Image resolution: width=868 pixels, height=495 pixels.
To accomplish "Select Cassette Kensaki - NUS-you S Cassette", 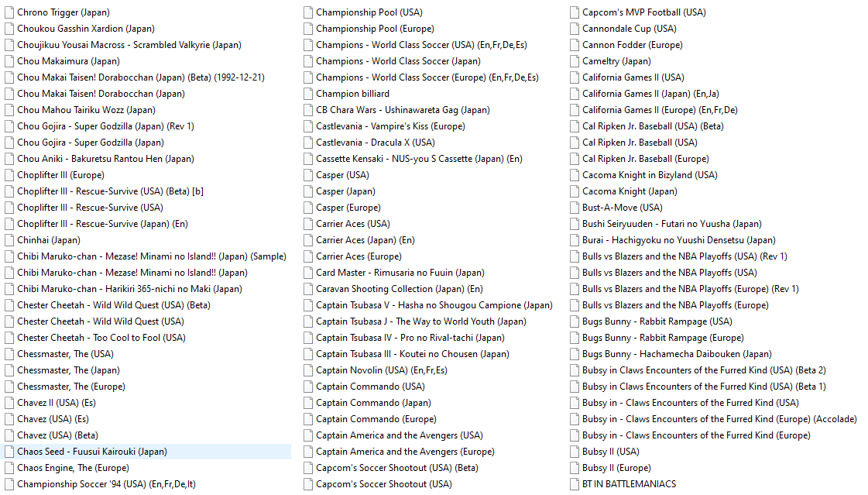I will pyautogui.click(x=419, y=159).
